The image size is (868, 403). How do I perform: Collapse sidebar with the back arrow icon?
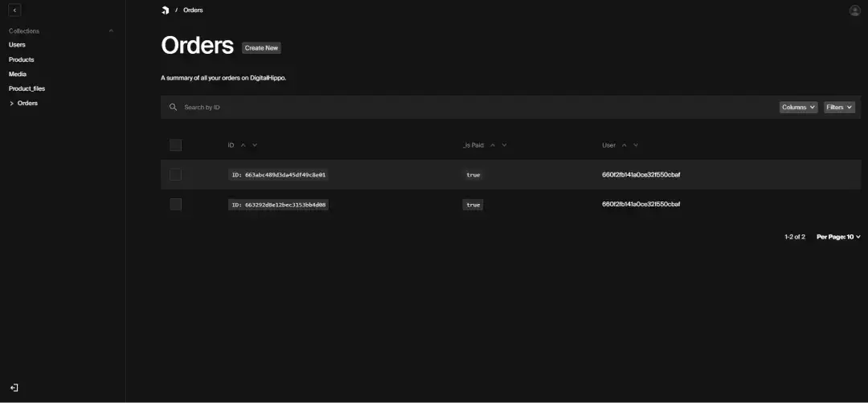[x=14, y=10]
